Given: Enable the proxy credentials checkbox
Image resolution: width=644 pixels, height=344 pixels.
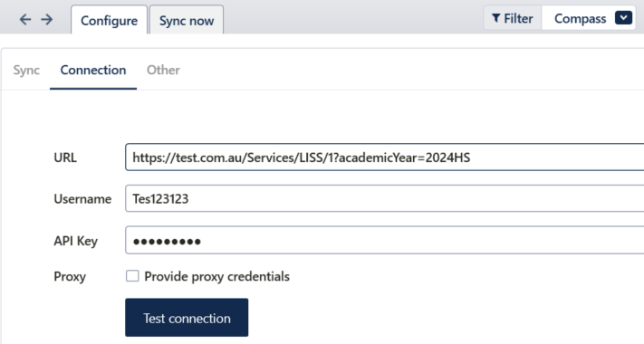Looking at the screenshot, I should tap(132, 276).
